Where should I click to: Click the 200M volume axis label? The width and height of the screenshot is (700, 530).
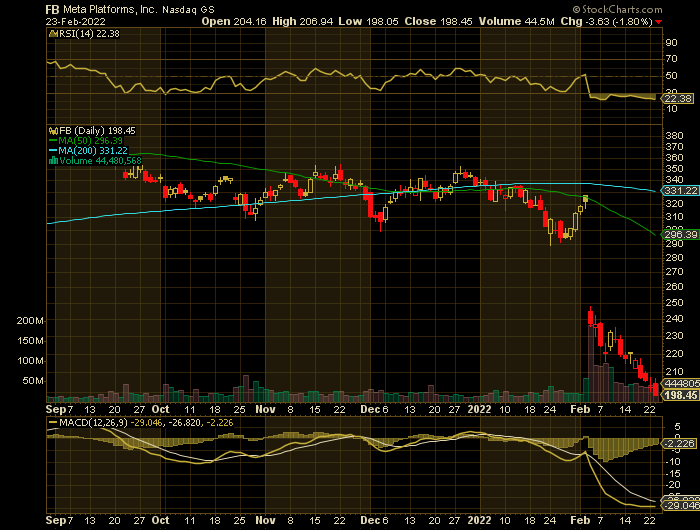(x=30, y=321)
